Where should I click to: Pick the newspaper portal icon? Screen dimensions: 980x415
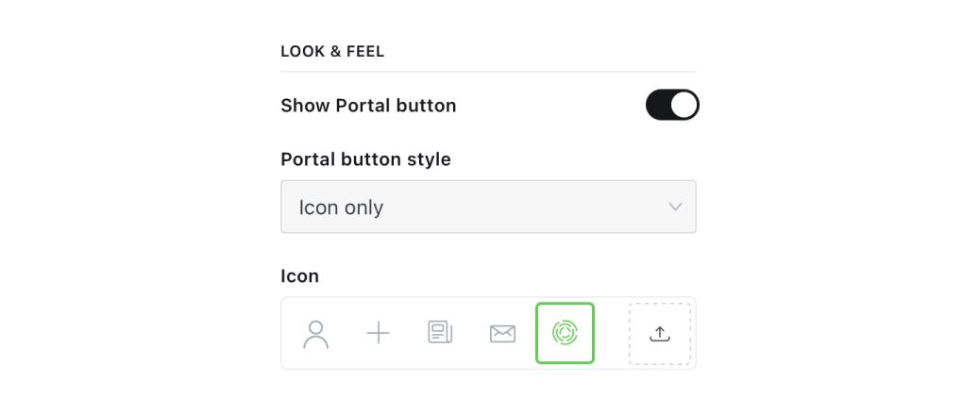point(440,333)
